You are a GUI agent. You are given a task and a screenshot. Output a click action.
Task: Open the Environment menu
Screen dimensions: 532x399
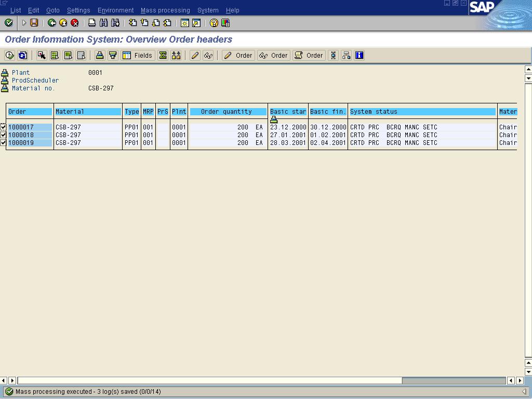click(116, 10)
